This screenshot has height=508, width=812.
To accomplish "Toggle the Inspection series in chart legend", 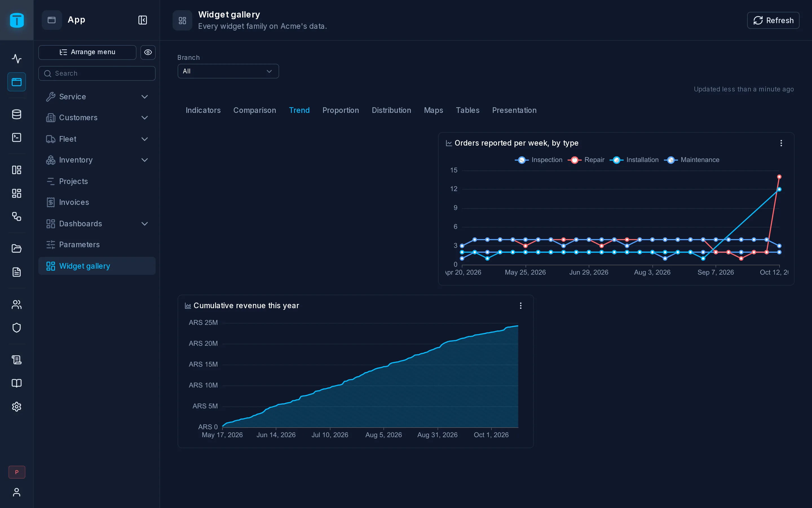I will 539,160.
